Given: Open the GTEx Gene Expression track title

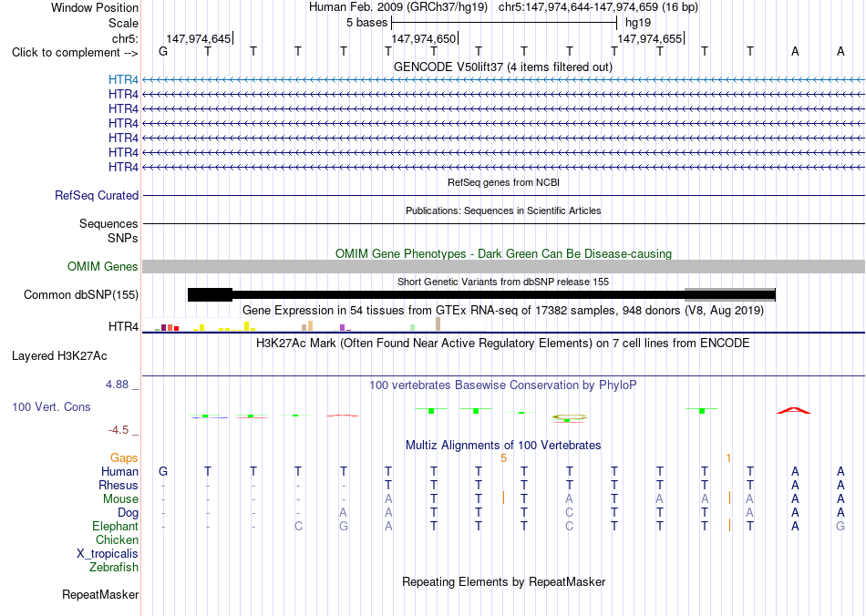Looking at the screenshot, I should [503, 310].
